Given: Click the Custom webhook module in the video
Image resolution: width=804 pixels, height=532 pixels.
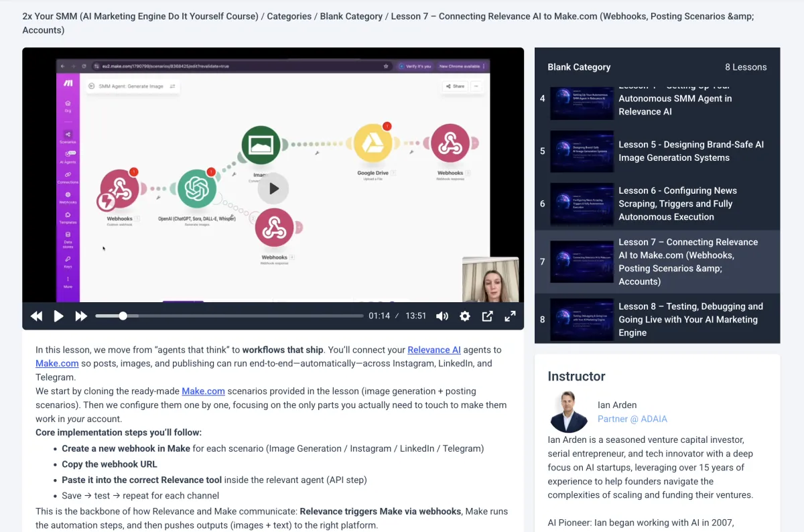Looking at the screenshot, I should click(x=119, y=188).
